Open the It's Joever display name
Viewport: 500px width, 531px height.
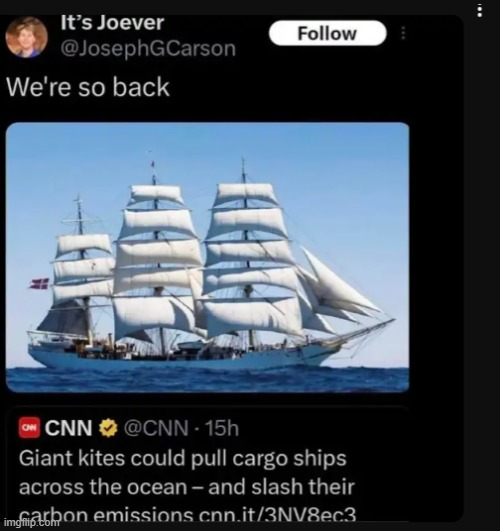[x=112, y=23]
